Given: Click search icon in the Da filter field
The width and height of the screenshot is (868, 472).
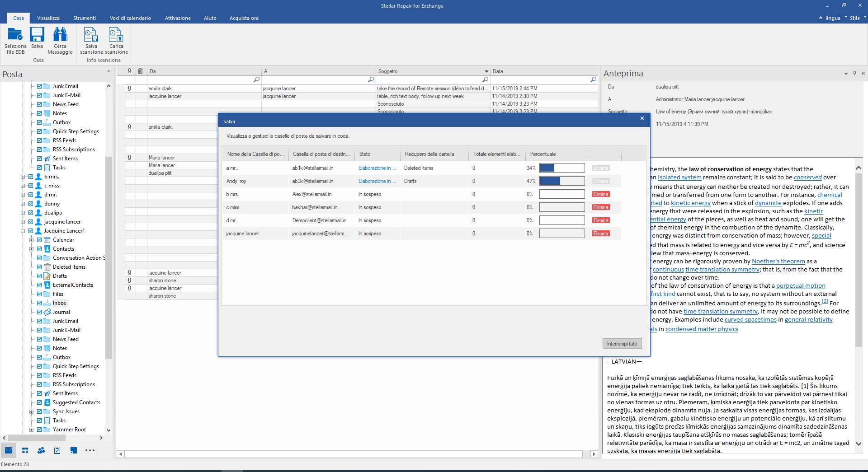Looking at the screenshot, I should pyautogui.click(x=256, y=79).
